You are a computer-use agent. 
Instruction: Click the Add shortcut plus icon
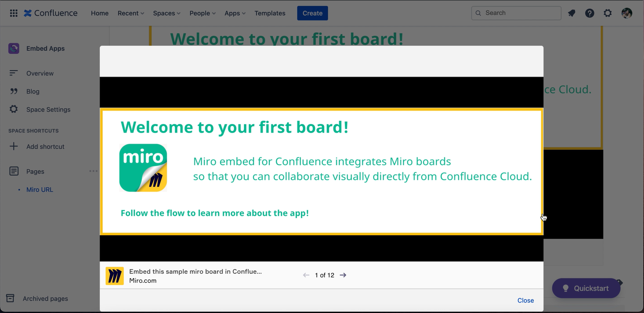point(14,146)
